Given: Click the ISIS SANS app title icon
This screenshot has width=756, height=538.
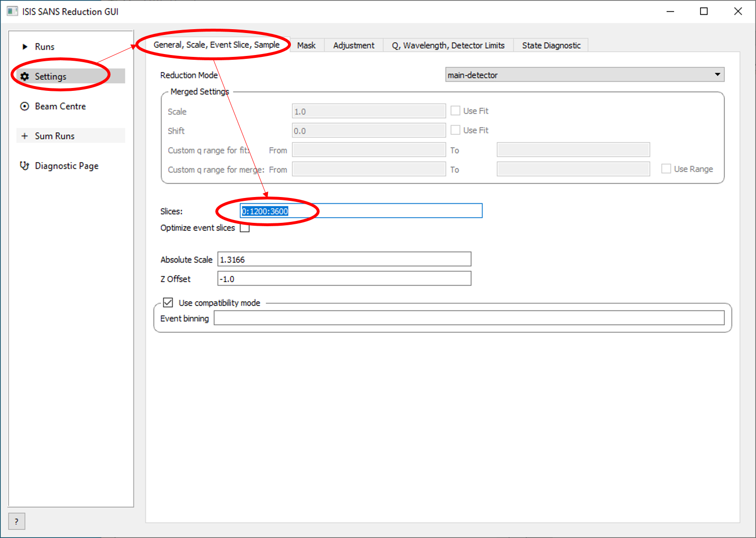Looking at the screenshot, I should tap(12, 11).
